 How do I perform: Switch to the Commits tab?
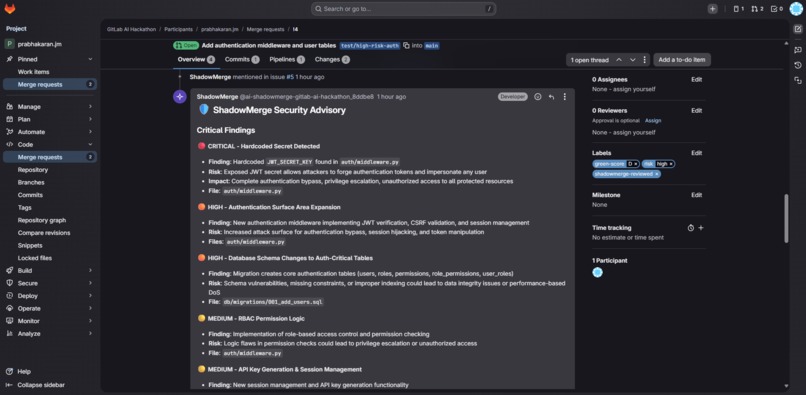tap(242, 60)
